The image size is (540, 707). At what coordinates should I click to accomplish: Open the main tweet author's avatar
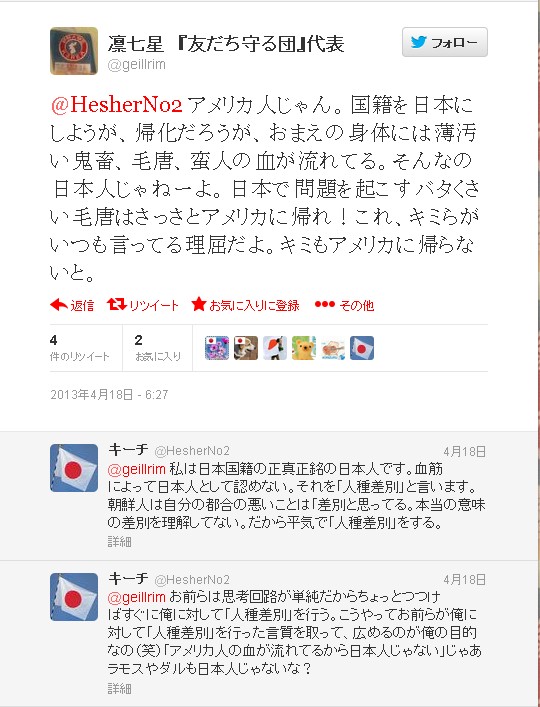(74, 51)
